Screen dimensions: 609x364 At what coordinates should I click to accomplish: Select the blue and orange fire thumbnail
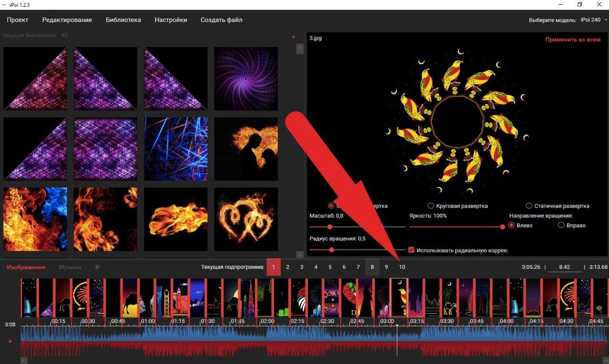pyautogui.click(x=35, y=219)
